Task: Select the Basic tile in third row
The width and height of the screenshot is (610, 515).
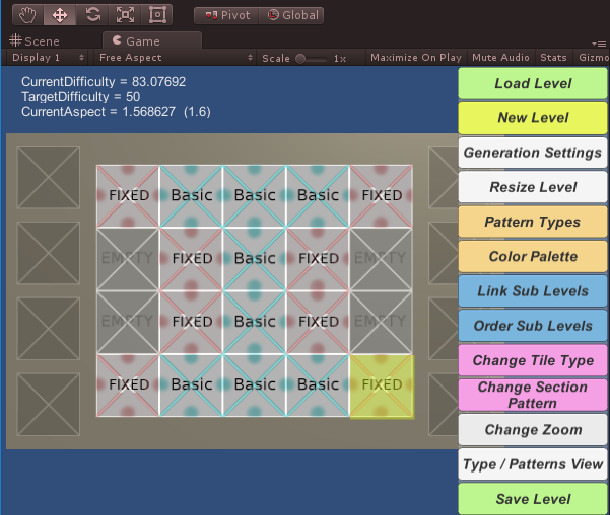Action: tap(254, 322)
